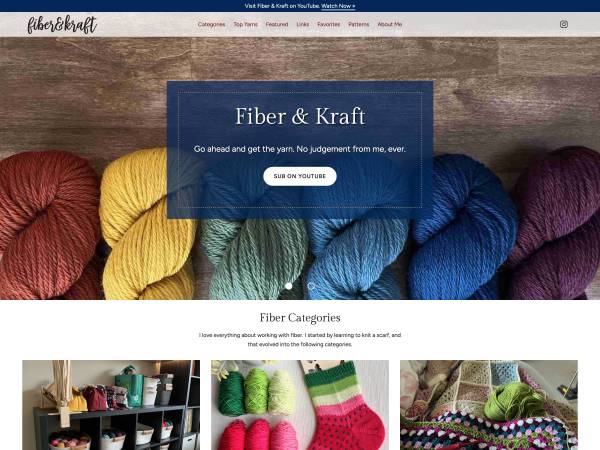Viewport: 600px width, 450px height.
Task: Click the YouTube announcement banner text
Action: tap(282, 6)
